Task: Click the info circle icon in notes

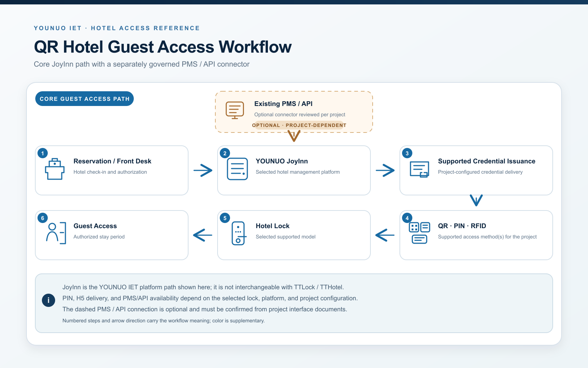Action: pos(49,300)
